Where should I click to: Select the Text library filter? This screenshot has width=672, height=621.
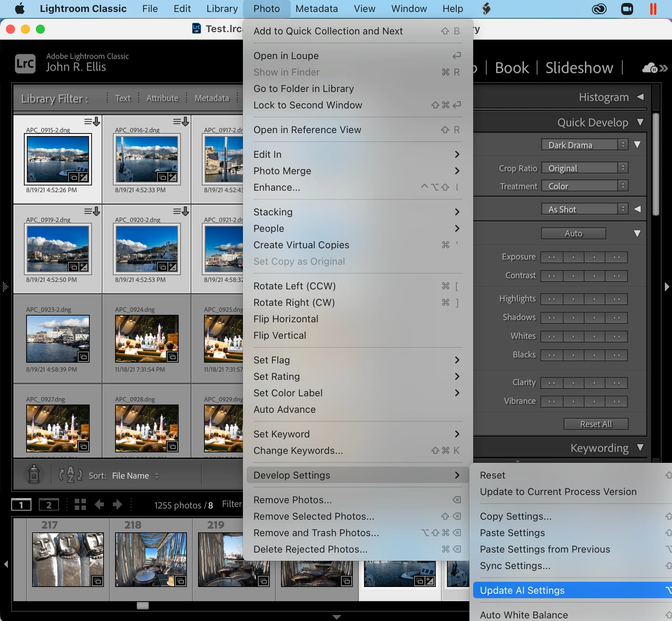click(123, 98)
